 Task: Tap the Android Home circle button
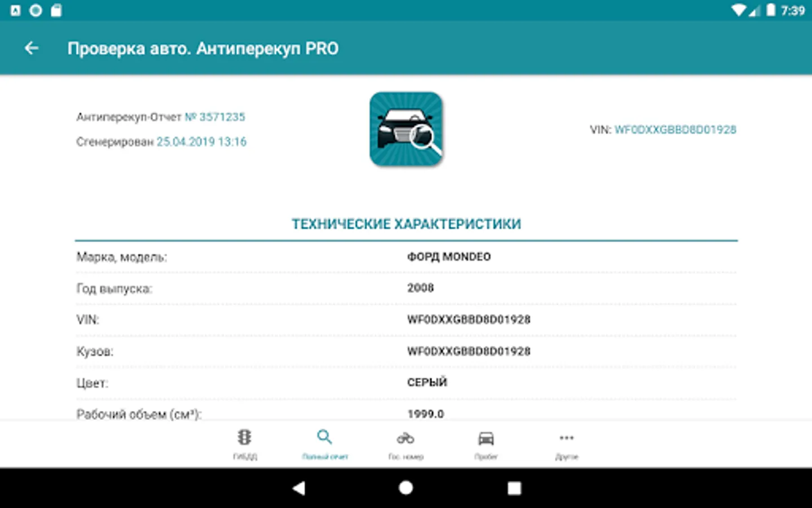click(x=406, y=488)
